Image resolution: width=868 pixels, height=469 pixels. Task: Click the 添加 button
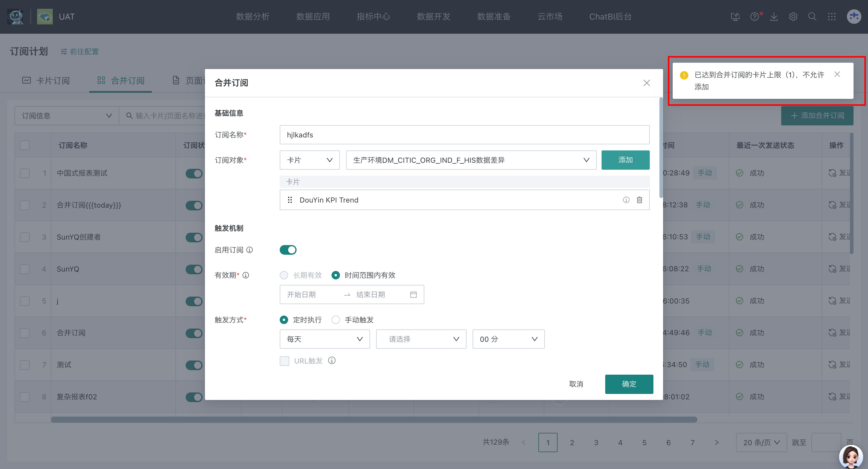[625, 160]
